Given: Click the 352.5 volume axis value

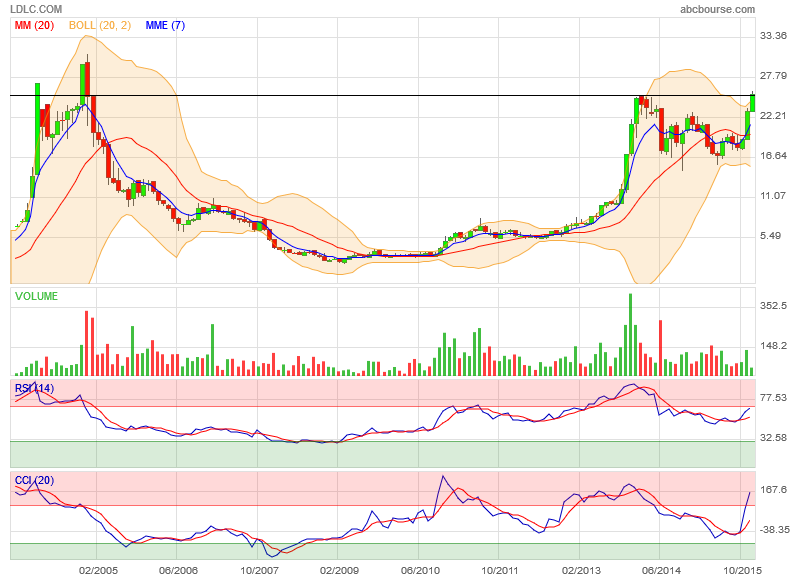Looking at the screenshot, I should pos(773,306).
